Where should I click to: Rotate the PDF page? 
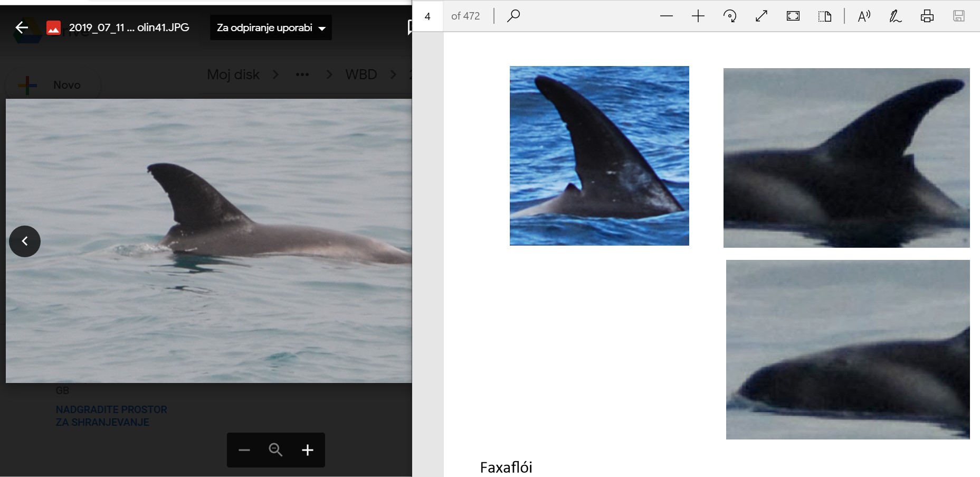730,16
